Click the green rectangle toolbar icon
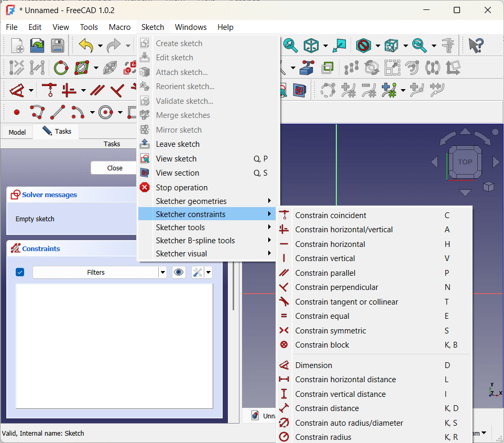 82,68
